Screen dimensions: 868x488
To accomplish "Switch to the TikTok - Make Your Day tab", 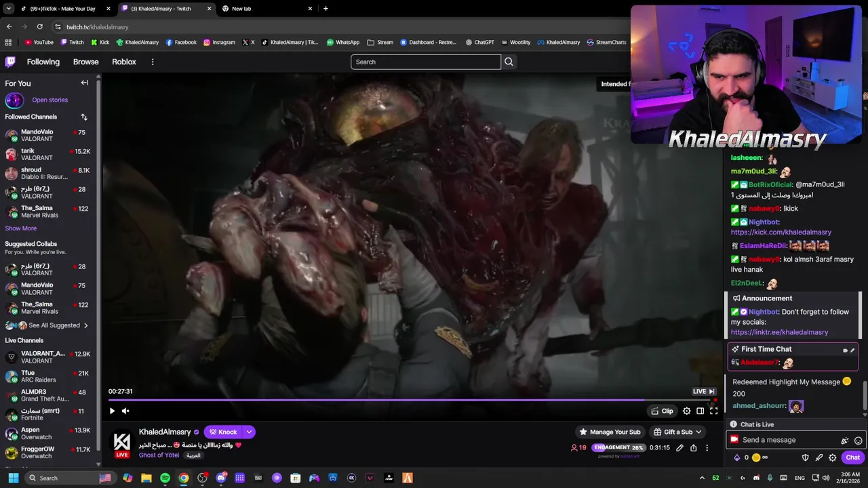I will point(64,9).
